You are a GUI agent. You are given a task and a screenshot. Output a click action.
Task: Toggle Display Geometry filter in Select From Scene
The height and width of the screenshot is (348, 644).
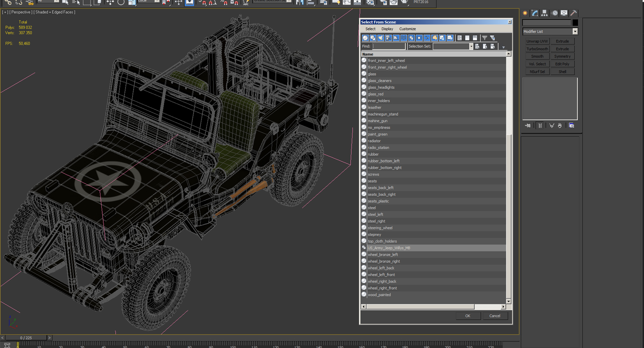pos(366,38)
